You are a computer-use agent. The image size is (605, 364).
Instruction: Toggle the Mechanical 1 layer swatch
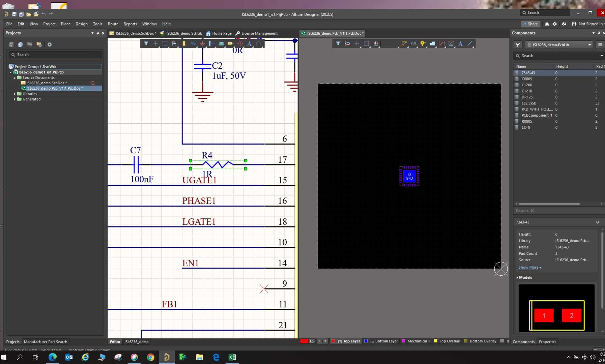coord(403,341)
